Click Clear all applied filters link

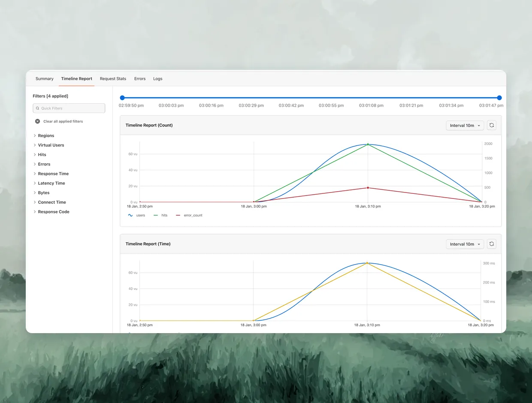point(63,121)
